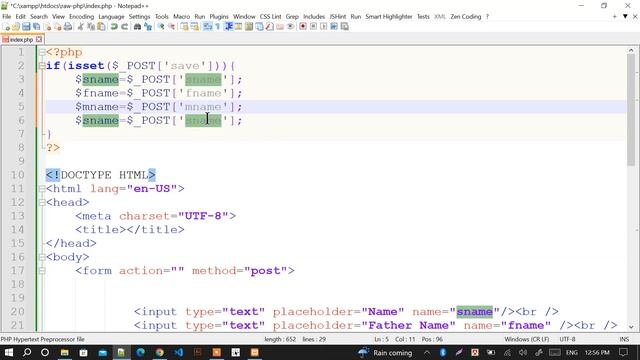Click the Playback macro icon
The width and height of the screenshot is (640, 360).
coord(324,27)
